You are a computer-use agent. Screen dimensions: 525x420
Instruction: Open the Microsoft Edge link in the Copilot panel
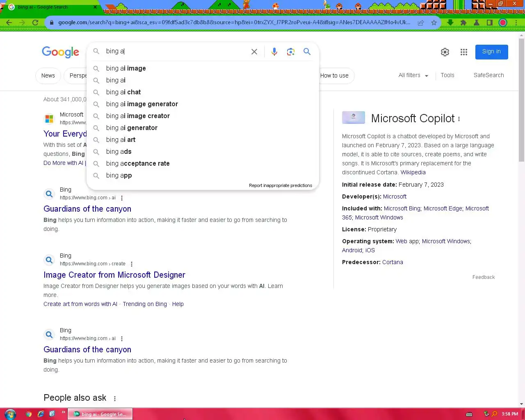[443, 209]
